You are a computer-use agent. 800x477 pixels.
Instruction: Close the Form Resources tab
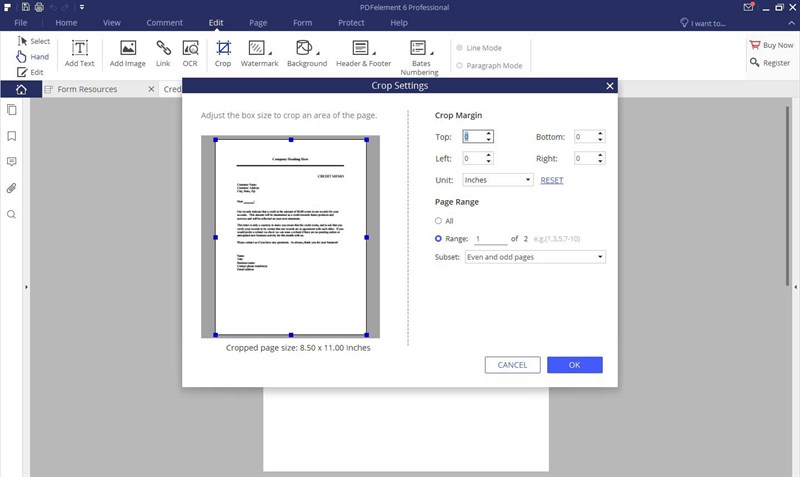pyautogui.click(x=151, y=89)
